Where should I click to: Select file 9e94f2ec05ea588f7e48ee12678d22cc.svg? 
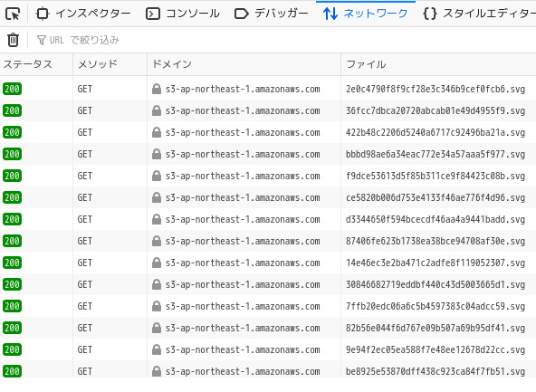click(435, 349)
